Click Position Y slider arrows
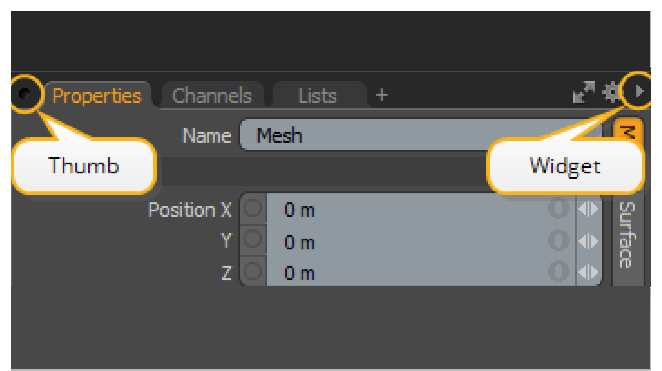This screenshot has height=371, width=662. pyautogui.click(x=589, y=241)
